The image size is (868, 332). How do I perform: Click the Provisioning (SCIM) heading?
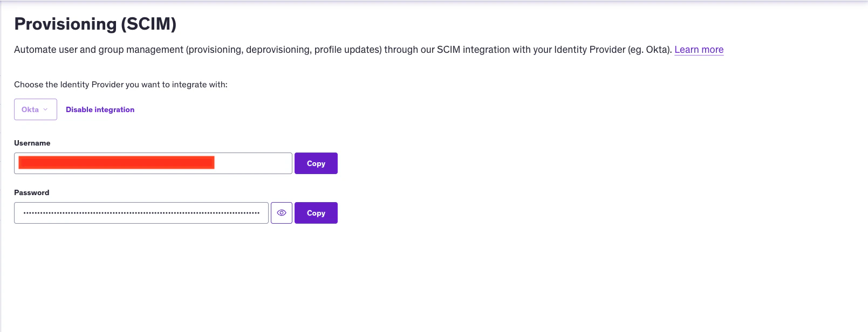click(95, 24)
